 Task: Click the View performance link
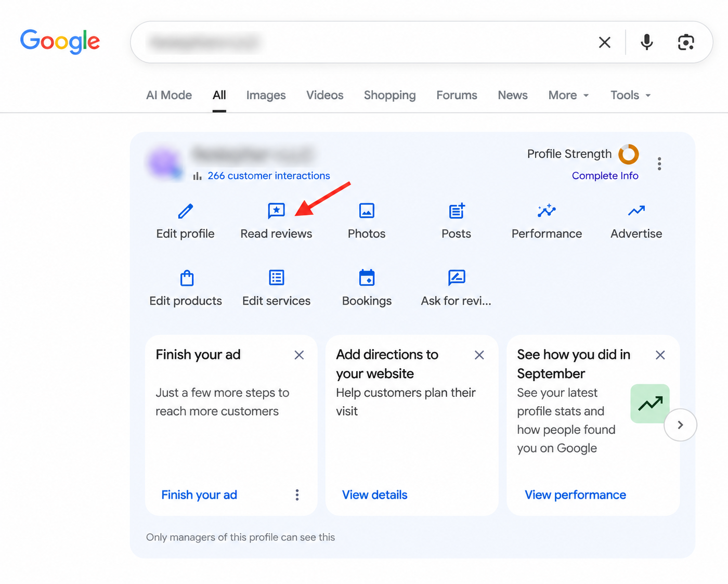pos(575,495)
